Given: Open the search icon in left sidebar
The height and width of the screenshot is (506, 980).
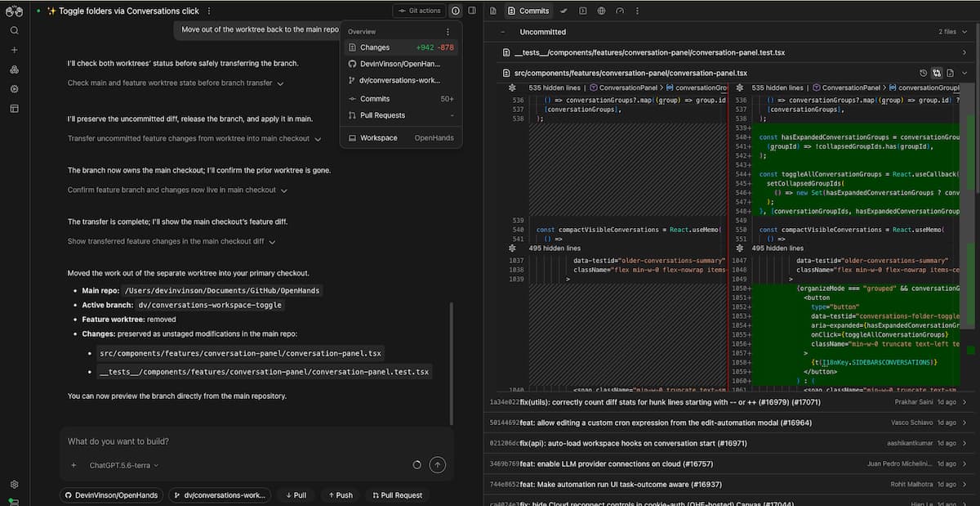Looking at the screenshot, I should [14, 30].
